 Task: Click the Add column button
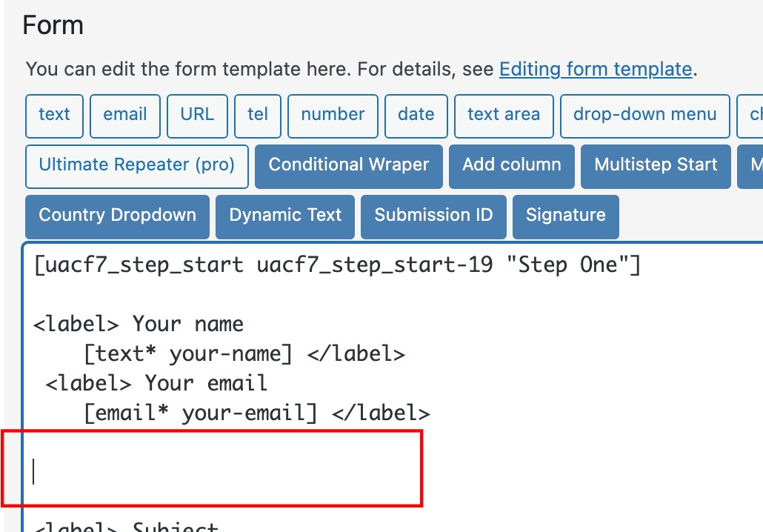pyautogui.click(x=511, y=167)
